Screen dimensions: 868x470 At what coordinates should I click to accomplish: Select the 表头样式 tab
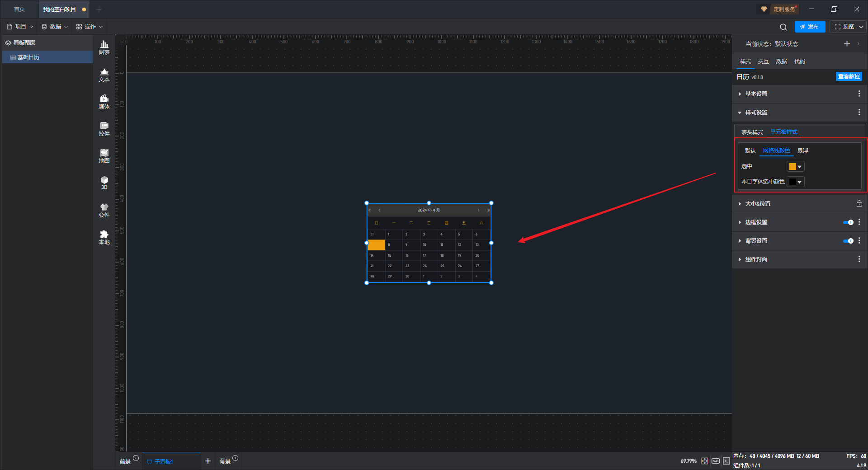click(752, 132)
